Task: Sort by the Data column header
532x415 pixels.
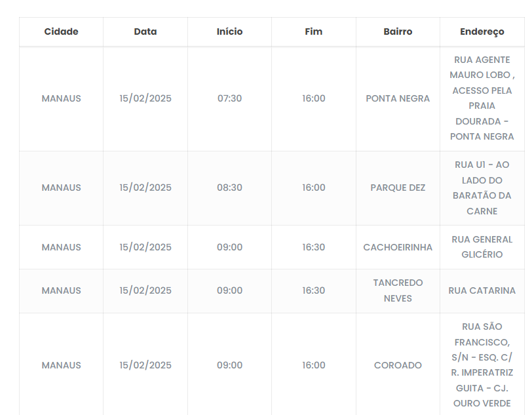Action: coord(145,31)
